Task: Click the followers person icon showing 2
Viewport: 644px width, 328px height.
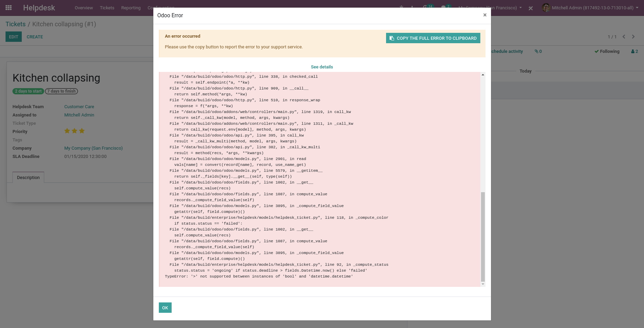Action: tap(635, 51)
